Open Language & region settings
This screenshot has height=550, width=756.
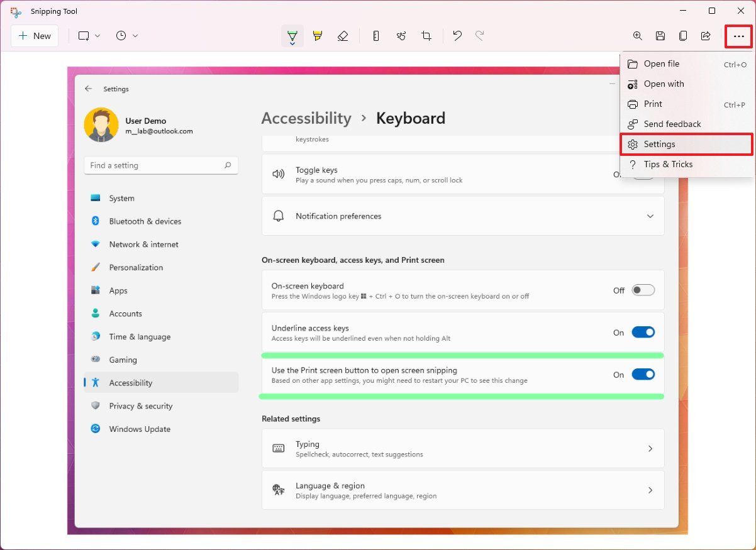pyautogui.click(x=462, y=490)
